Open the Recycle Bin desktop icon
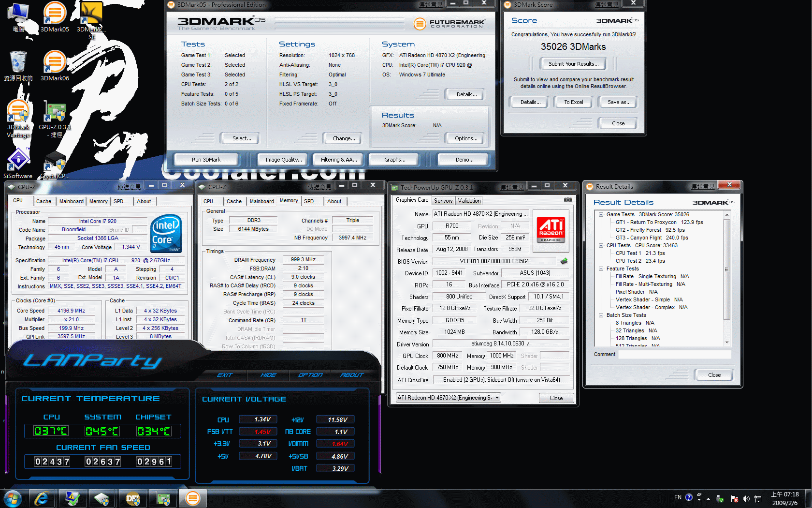The width and height of the screenshot is (812, 508). tap(18, 66)
